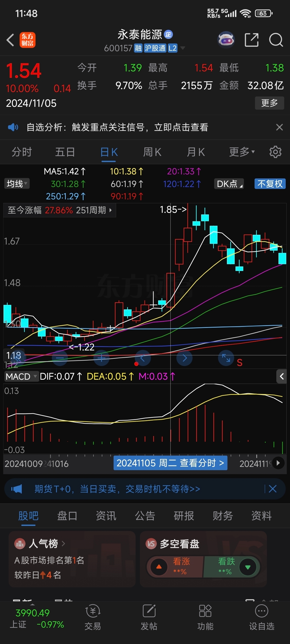Vote 看涨 with the up arrow button

click(159, 567)
